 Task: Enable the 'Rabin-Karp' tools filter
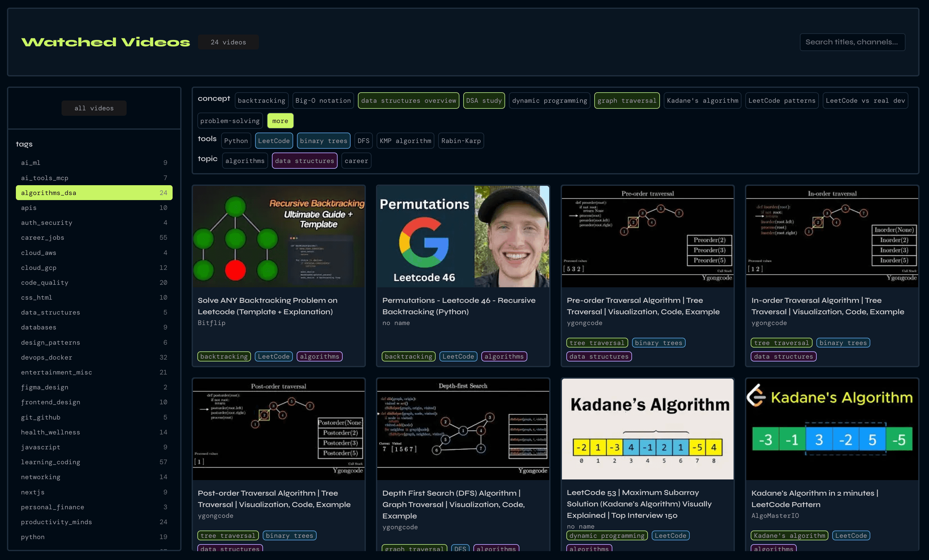[x=461, y=140]
